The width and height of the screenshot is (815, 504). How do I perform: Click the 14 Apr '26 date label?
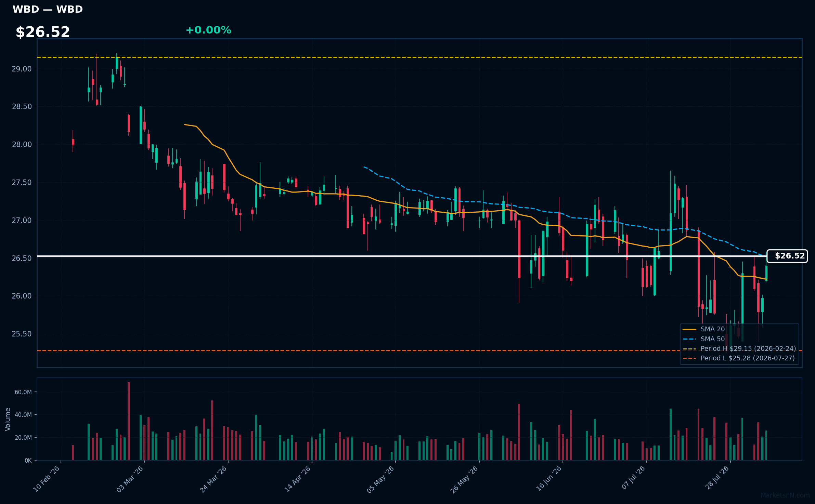pos(297,479)
